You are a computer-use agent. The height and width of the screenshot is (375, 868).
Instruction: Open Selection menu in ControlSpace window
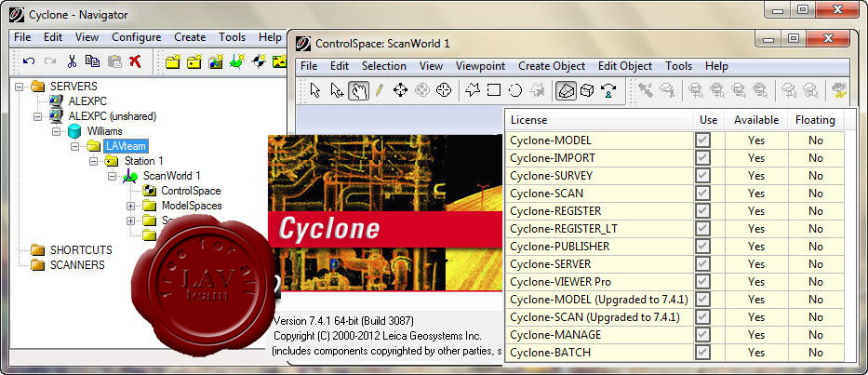pos(383,66)
